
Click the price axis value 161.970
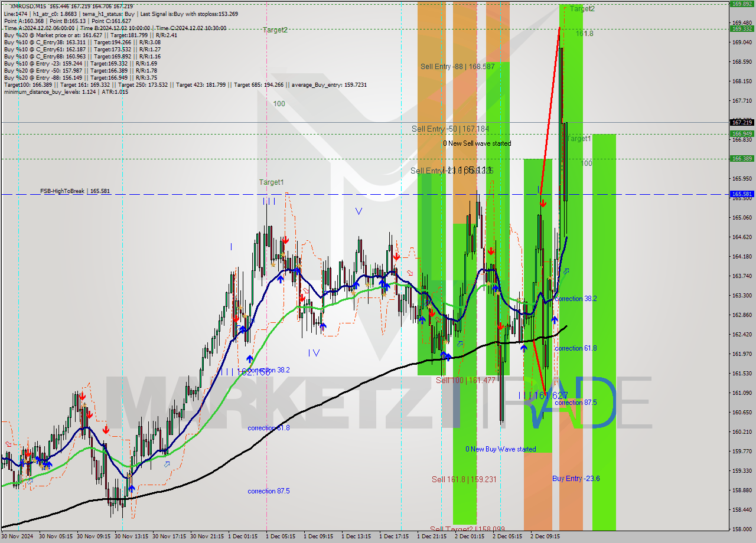point(742,354)
